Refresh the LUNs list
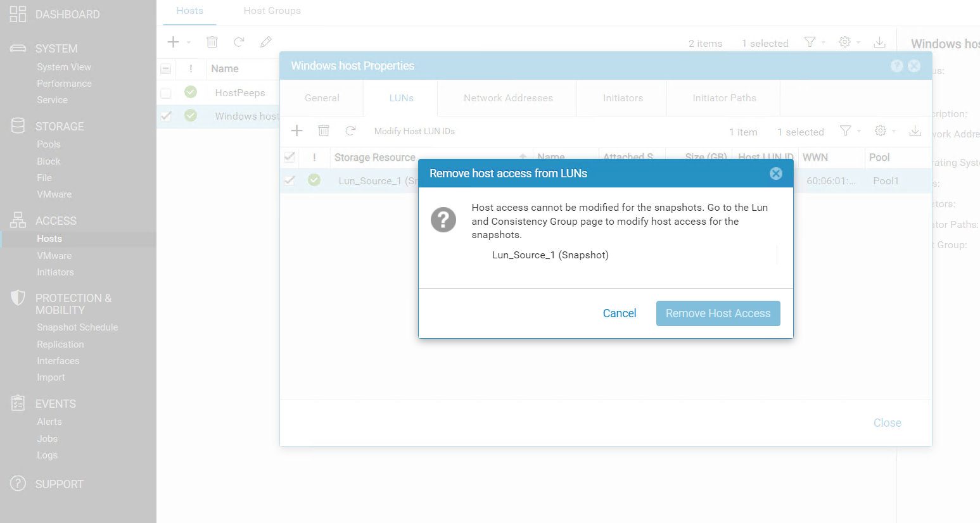The image size is (980, 523). pos(350,130)
